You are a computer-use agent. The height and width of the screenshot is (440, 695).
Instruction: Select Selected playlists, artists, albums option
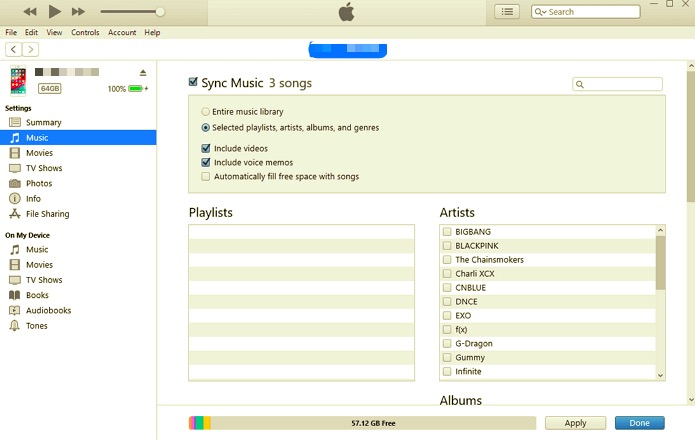pos(205,128)
